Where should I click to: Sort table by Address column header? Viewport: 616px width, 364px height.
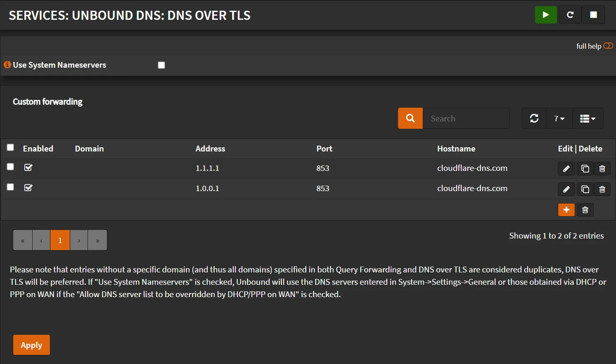pos(210,149)
